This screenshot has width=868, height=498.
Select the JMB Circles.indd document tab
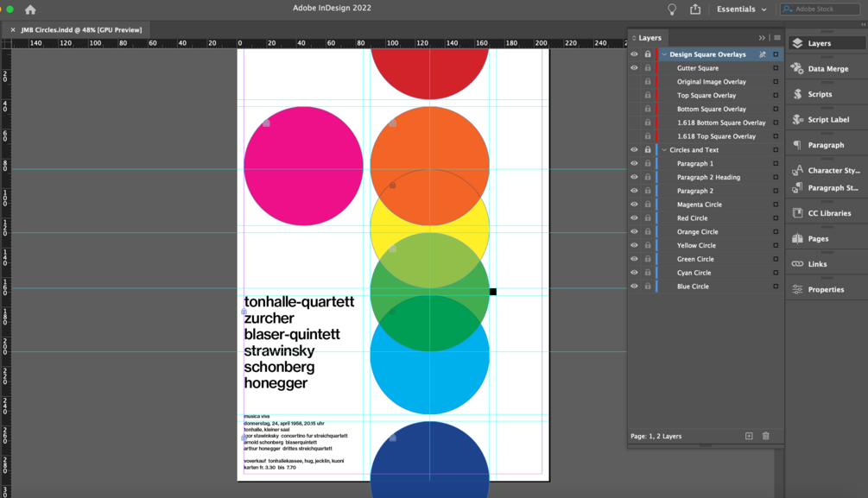point(81,30)
